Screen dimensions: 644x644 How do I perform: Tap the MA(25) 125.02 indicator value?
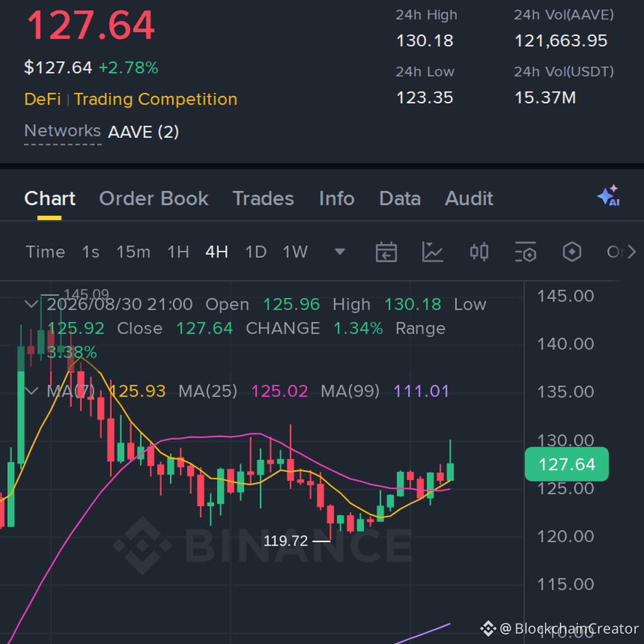[x=280, y=391]
